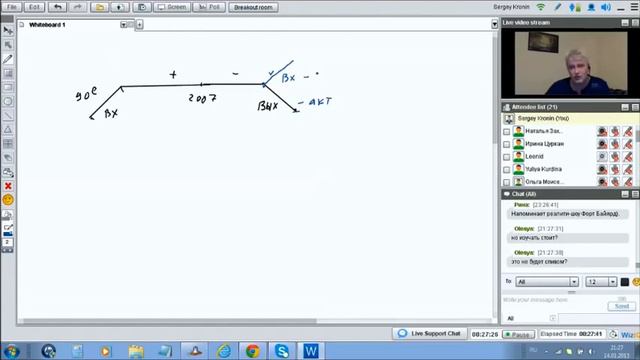The width and height of the screenshot is (640, 360).
Task: Open Live Support Chat
Action: pyautogui.click(x=429, y=333)
